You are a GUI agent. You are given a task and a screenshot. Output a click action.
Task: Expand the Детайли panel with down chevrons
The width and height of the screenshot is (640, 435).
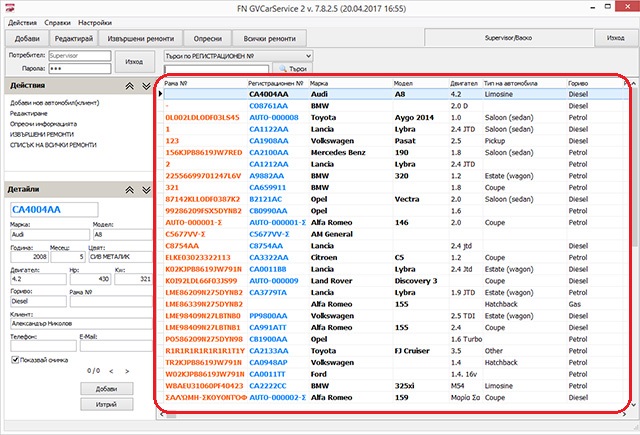(x=147, y=190)
